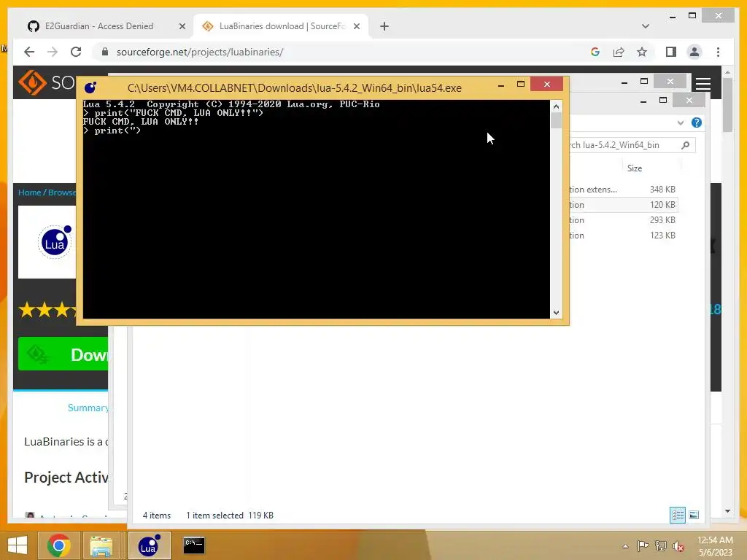
Task: Select the file row sized 120 KB
Action: pos(623,205)
